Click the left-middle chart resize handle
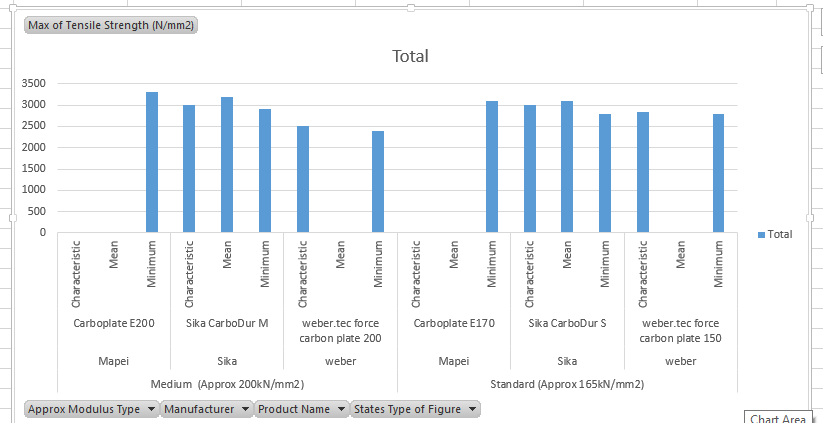Viewport: 823px width, 423px height. click(13, 217)
